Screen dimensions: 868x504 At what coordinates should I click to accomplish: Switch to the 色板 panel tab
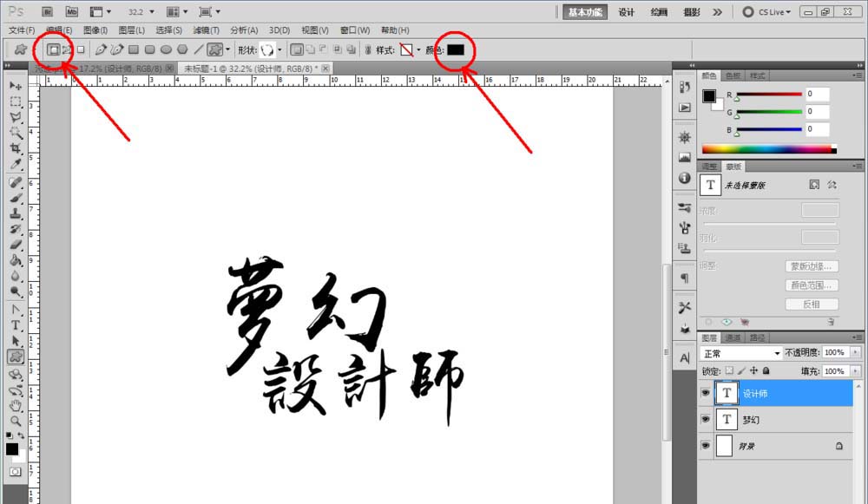[733, 75]
